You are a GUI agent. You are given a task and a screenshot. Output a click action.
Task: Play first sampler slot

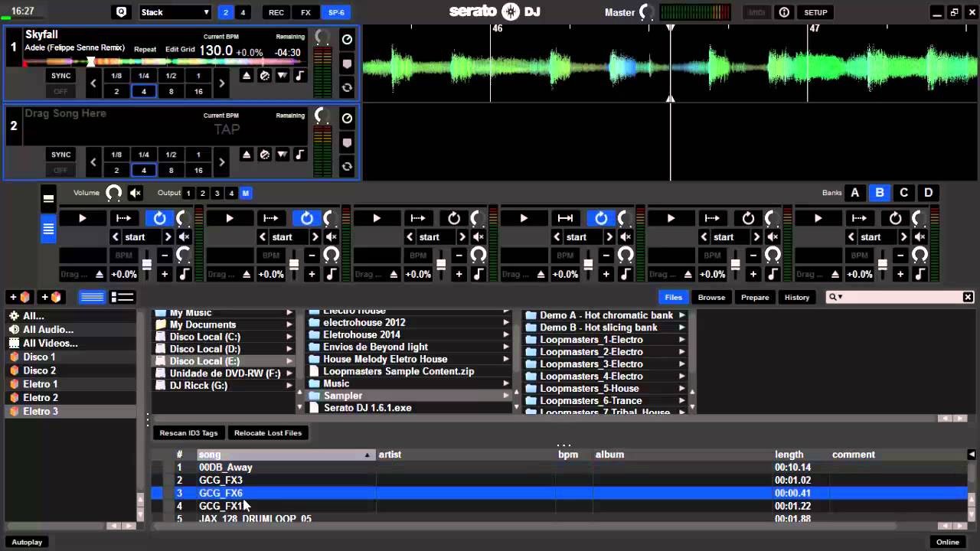click(x=83, y=218)
